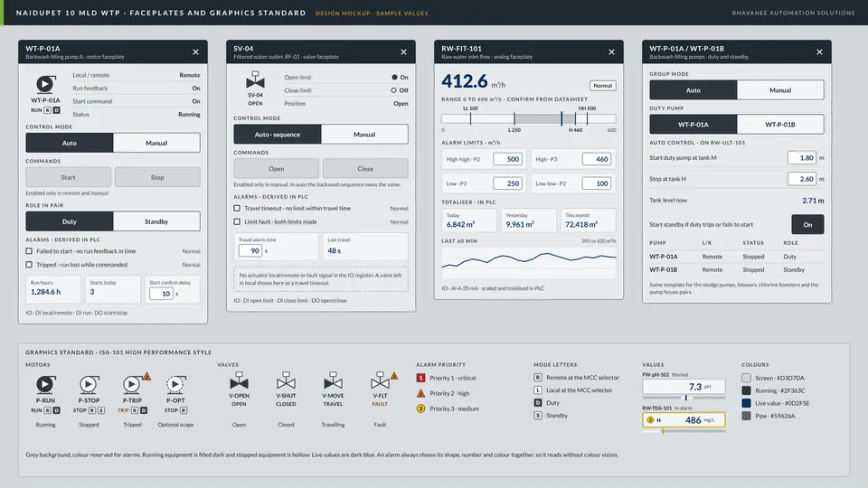The height and width of the screenshot is (488, 868).
Task: Switch SV-04 to Auto sequence mode
Action: click(278, 135)
